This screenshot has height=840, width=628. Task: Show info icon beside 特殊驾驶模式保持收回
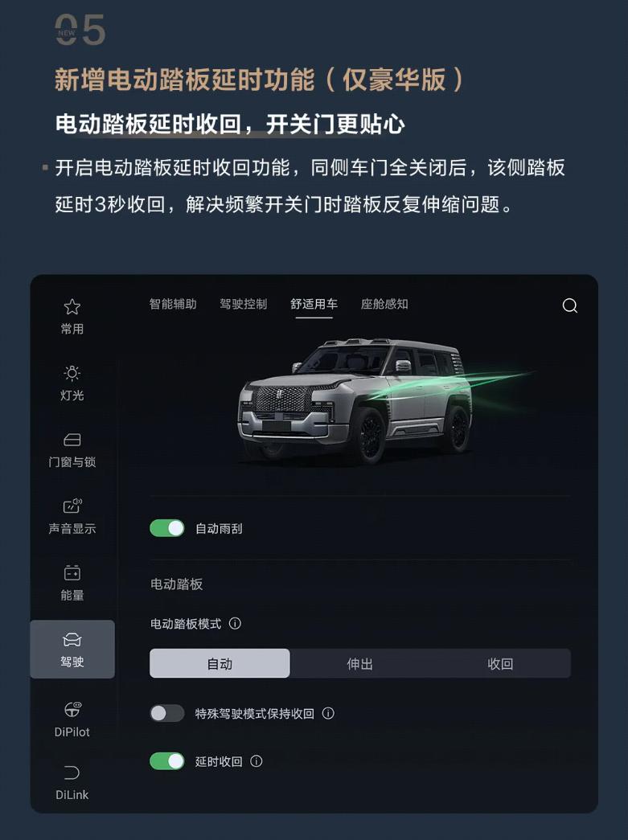click(x=328, y=713)
